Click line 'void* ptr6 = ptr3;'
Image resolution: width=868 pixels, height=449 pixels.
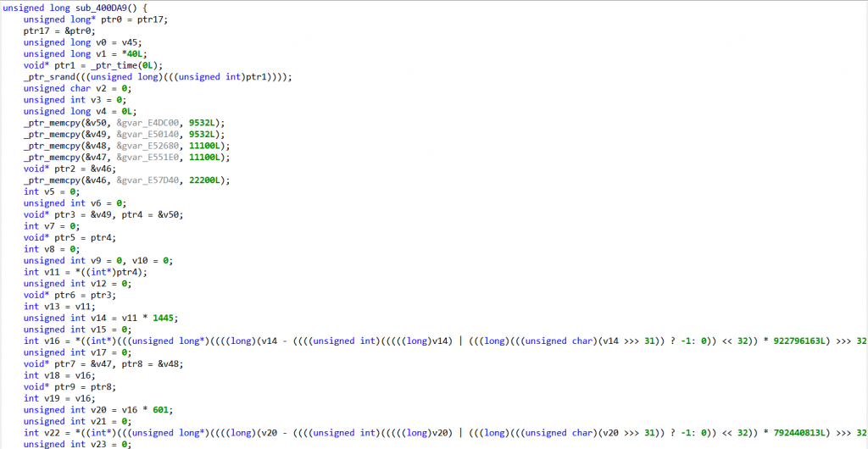tap(70, 296)
